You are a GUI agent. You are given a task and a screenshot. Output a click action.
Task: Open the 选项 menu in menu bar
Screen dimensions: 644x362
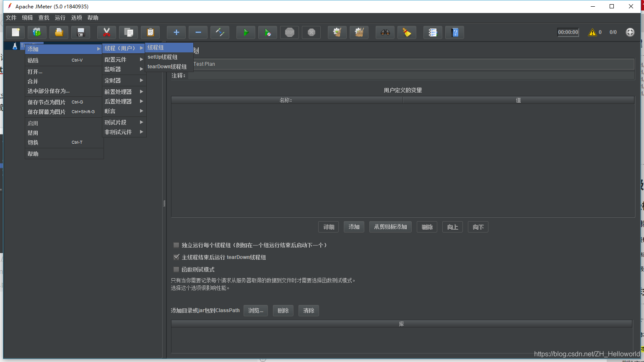pyautogui.click(x=76, y=18)
